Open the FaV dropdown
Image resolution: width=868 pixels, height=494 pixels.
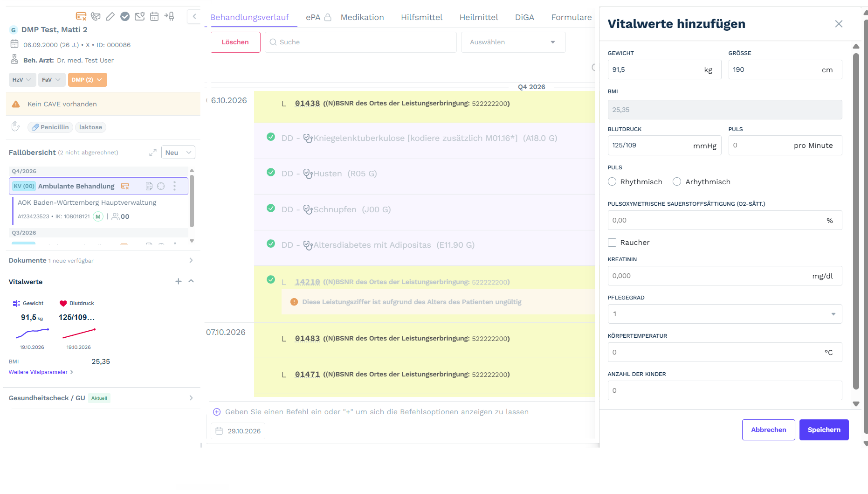[51, 80]
